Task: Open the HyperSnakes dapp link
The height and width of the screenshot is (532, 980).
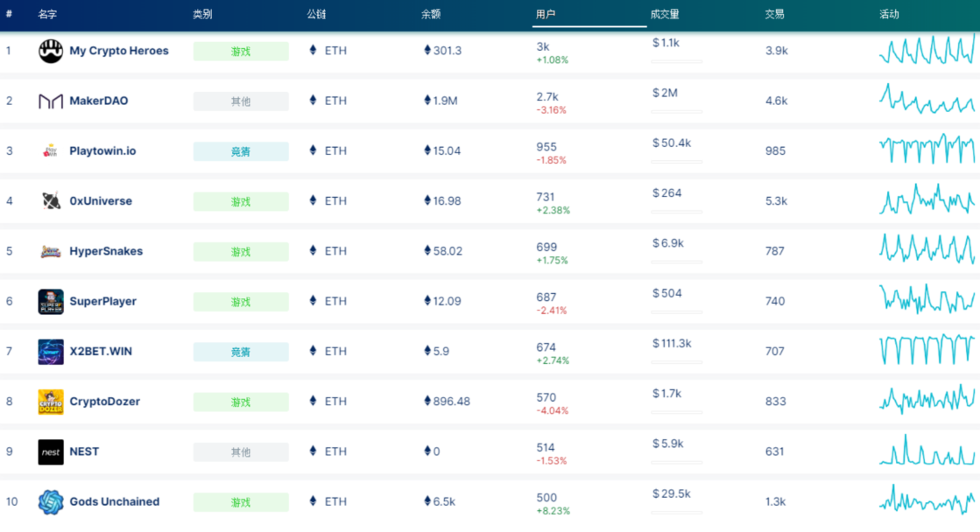Action: (x=106, y=251)
